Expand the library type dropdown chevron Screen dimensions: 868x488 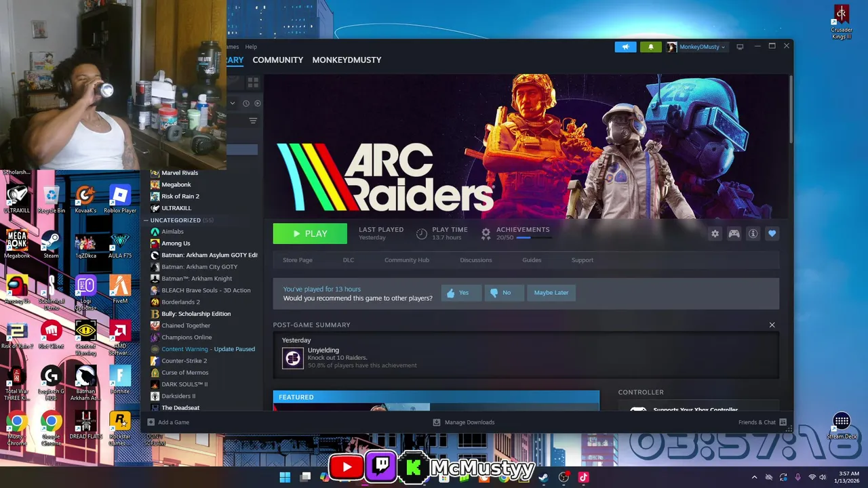tap(233, 103)
